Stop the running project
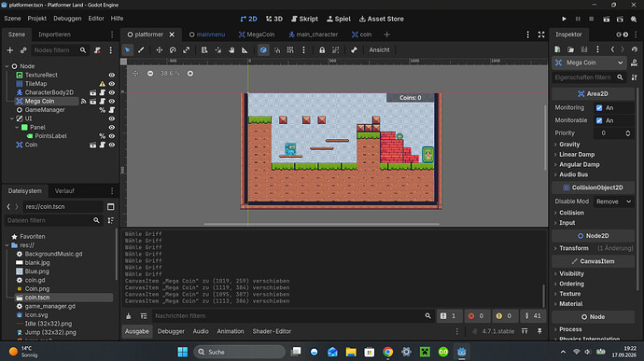Viewport: 644px width, 361px height. point(592,19)
